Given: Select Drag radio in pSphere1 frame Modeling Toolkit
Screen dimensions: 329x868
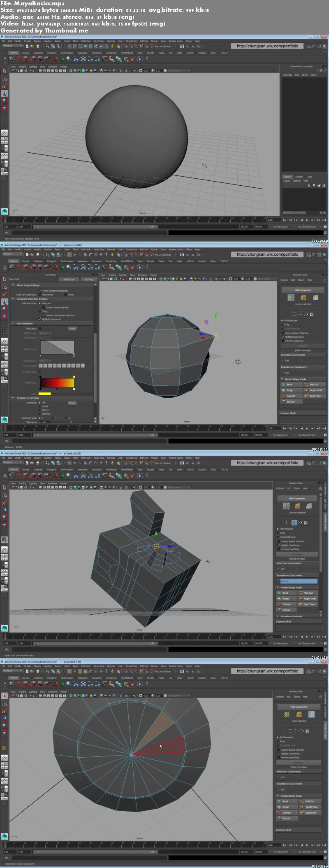Looking at the screenshot, I should [283, 324].
